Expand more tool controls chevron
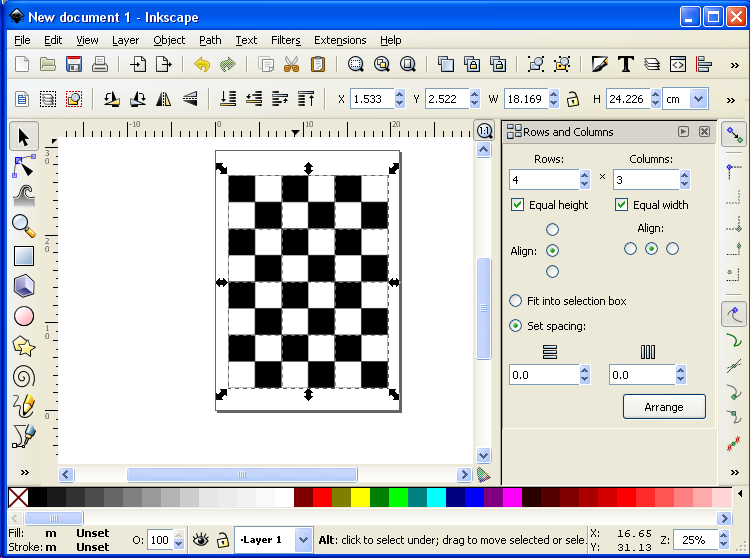 730,100
